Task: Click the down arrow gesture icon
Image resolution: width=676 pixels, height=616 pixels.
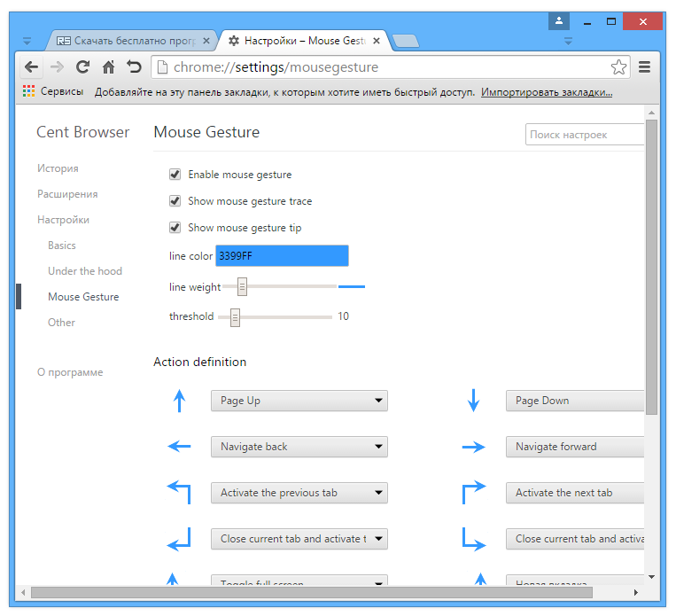Action: click(x=473, y=401)
